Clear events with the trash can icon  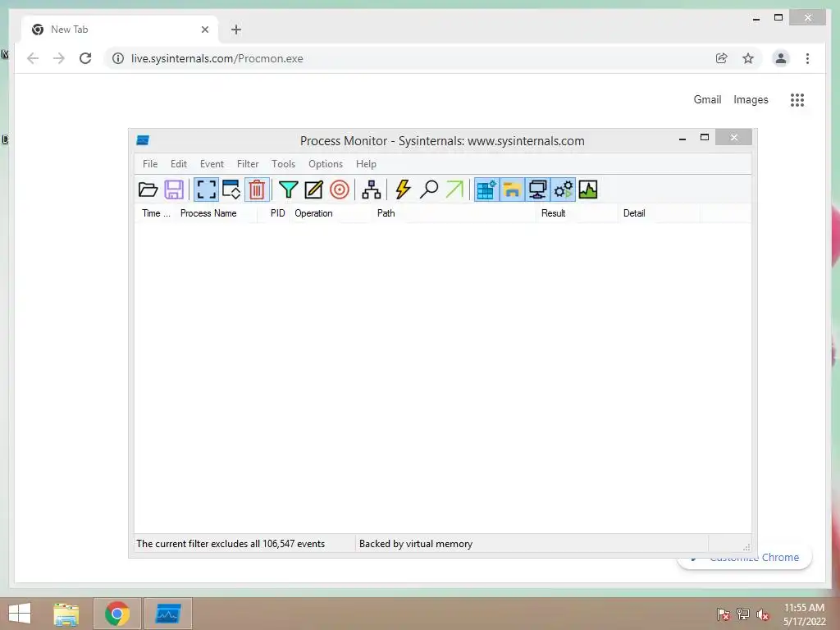click(257, 189)
